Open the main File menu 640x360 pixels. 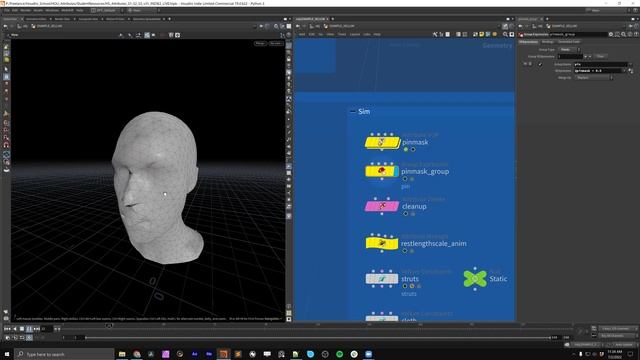coord(7,10)
